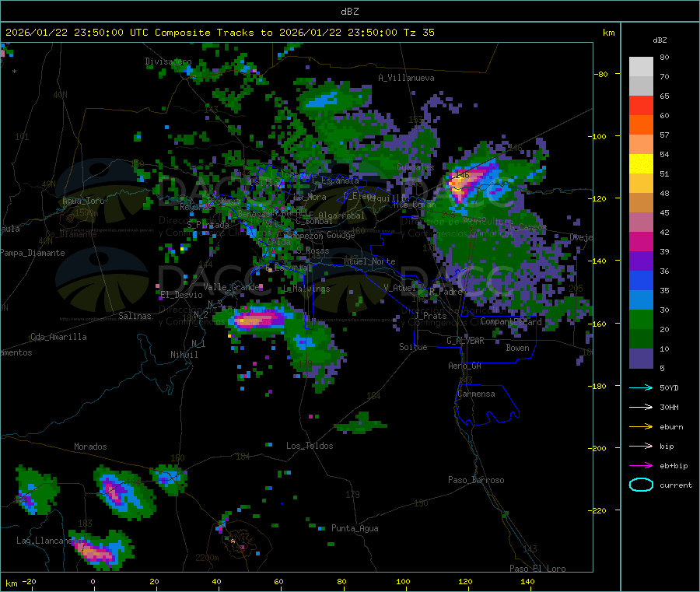Click the 'Pampa_Diamante' map label

tap(32, 253)
